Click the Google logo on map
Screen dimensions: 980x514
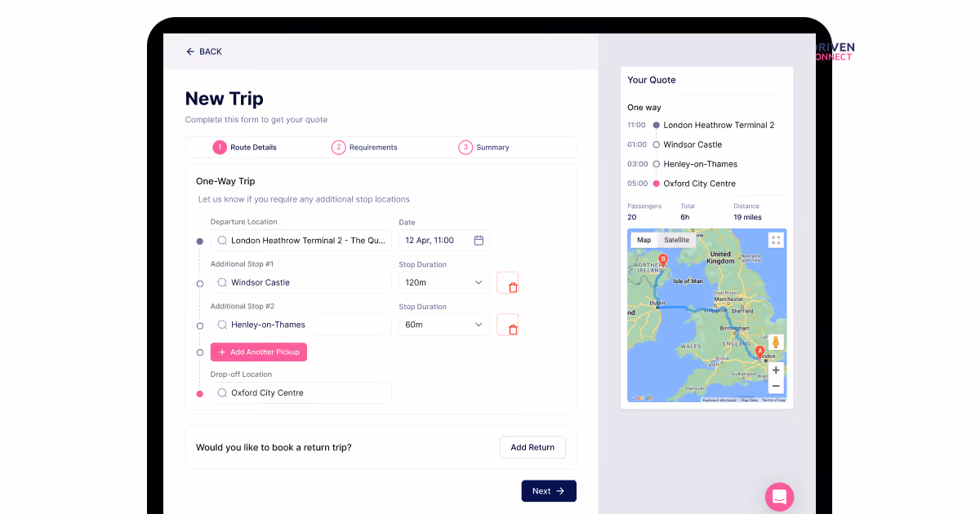(641, 398)
